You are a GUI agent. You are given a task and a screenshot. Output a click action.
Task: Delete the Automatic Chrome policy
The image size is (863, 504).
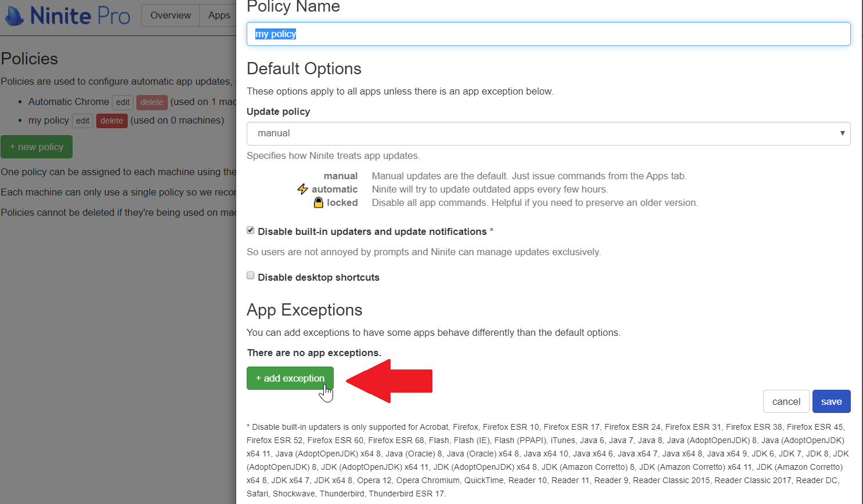coord(152,102)
